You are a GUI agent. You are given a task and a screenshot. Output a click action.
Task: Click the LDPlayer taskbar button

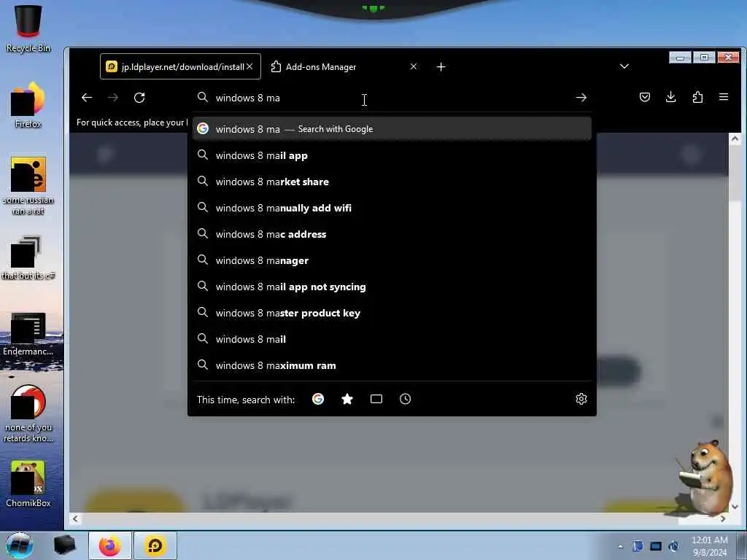pos(155,545)
